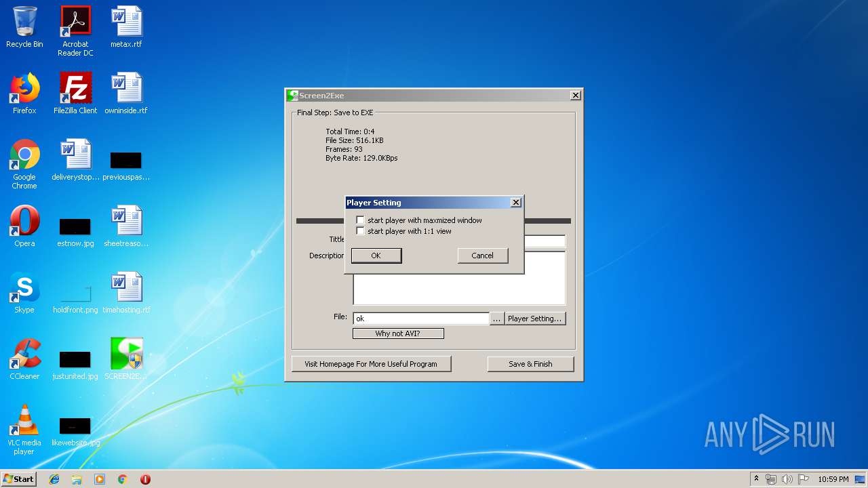Open Internet Explorer from the taskbar
868x488 pixels.
point(54,479)
